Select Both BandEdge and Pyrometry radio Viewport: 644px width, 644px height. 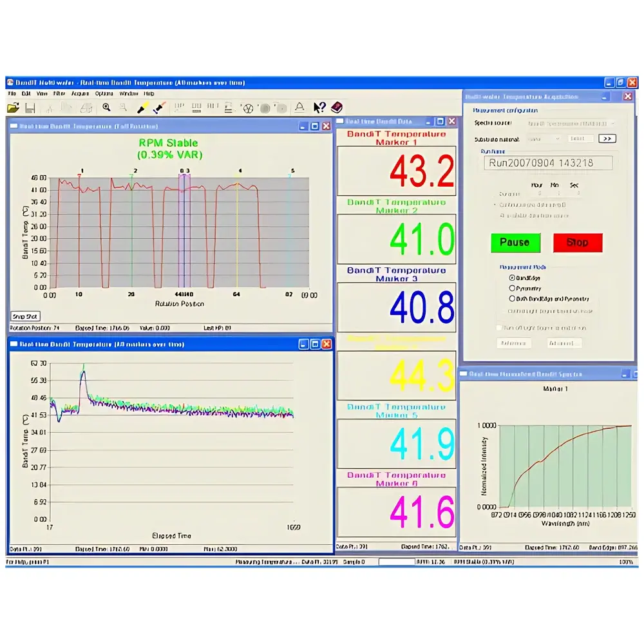[512, 299]
